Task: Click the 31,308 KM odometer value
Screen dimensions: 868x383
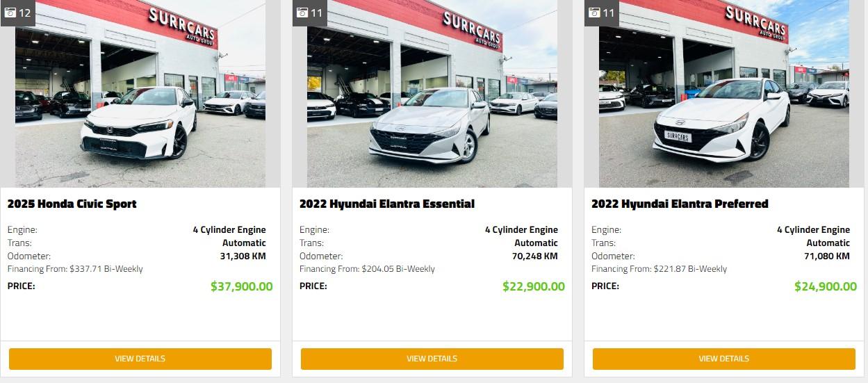Action: (x=243, y=256)
